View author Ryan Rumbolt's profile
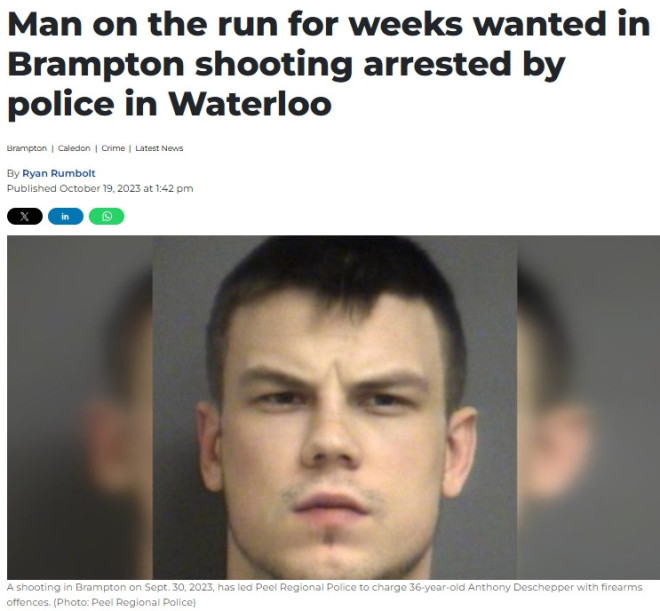The width and height of the screenshot is (660, 611). point(59,173)
